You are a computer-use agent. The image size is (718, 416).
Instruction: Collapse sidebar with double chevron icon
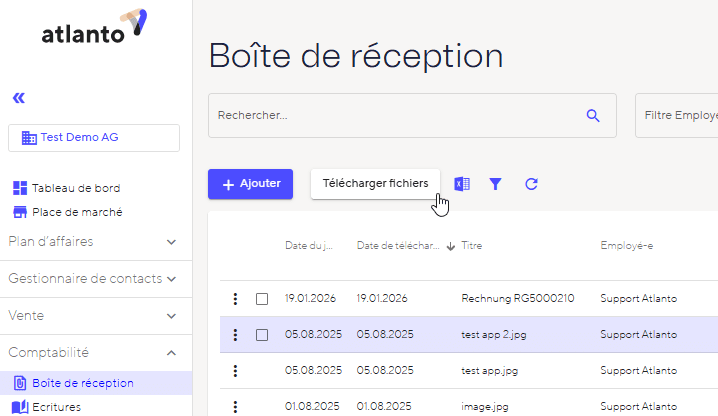click(19, 98)
